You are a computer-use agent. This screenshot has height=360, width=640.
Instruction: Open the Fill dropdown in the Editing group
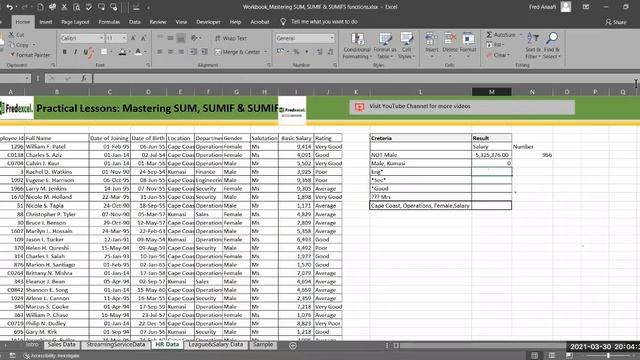click(x=499, y=44)
